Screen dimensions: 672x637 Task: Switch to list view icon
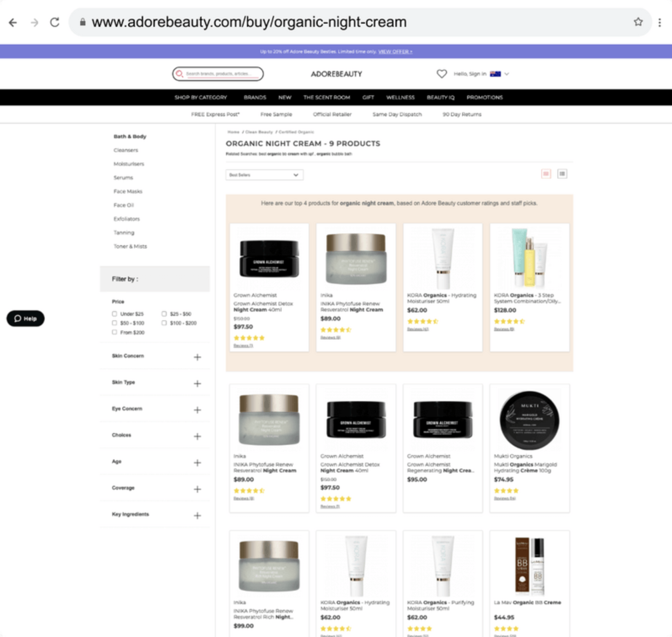click(x=562, y=174)
